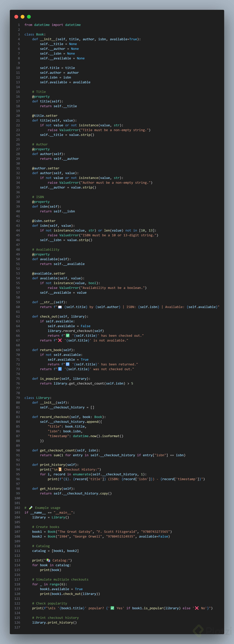Click the "9780451524935" ISBN string

[x=121, y=537]
